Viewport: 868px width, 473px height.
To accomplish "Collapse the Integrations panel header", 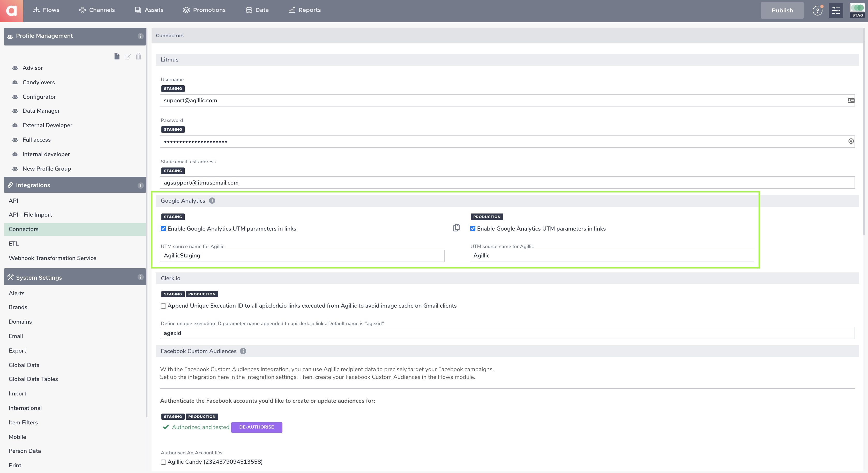I will click(75, 185).
